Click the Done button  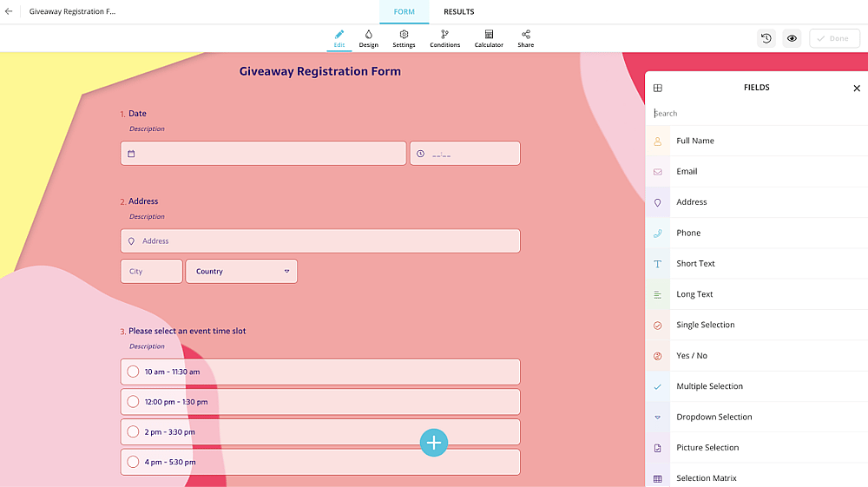pos(834,38)
